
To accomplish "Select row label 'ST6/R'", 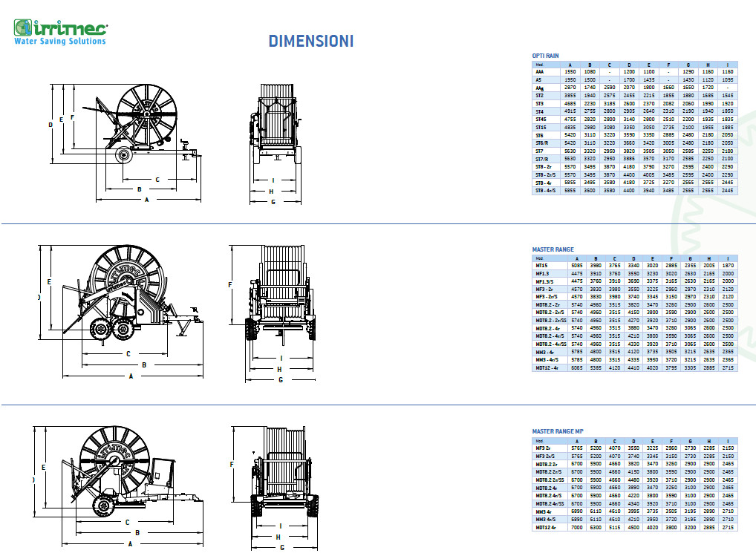I will click(542, 143).
